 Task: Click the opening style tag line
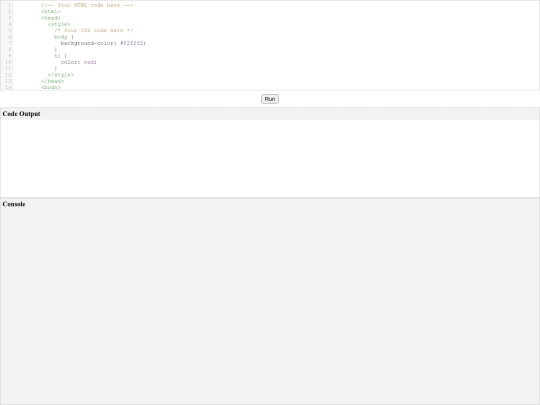tap(59, 24)
